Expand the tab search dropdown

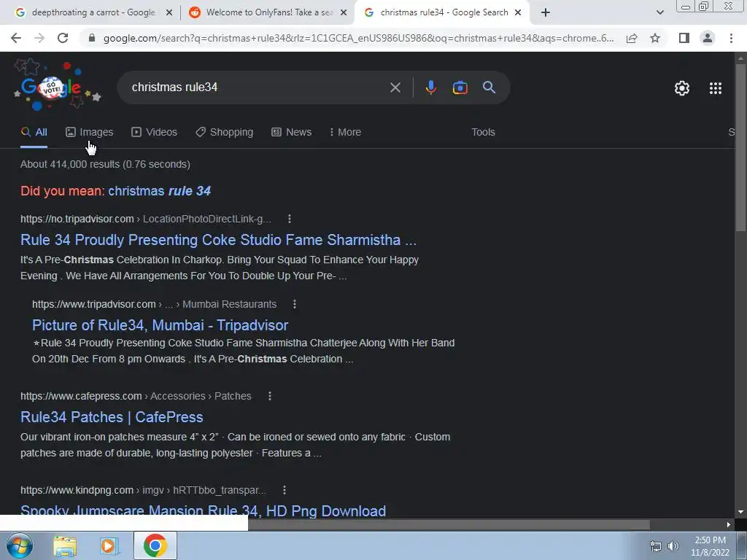(x=659, y=13)
